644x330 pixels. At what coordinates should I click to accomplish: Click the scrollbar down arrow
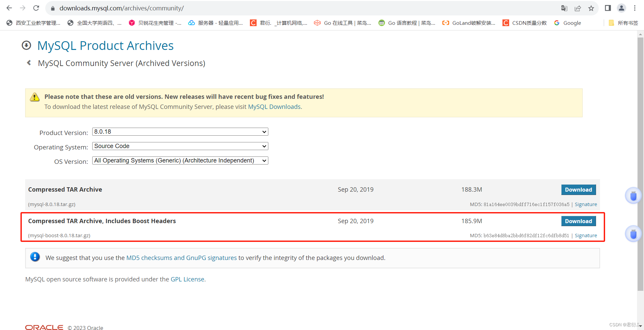[x=640, y=326]
